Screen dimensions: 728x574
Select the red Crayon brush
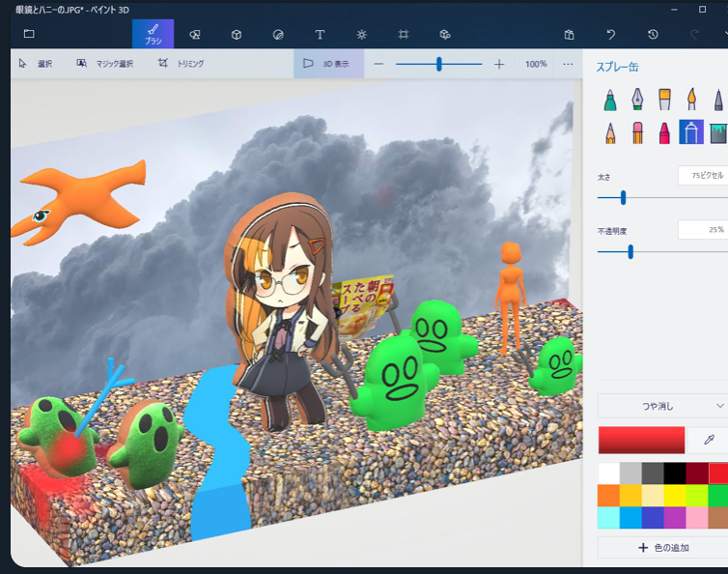664,132
